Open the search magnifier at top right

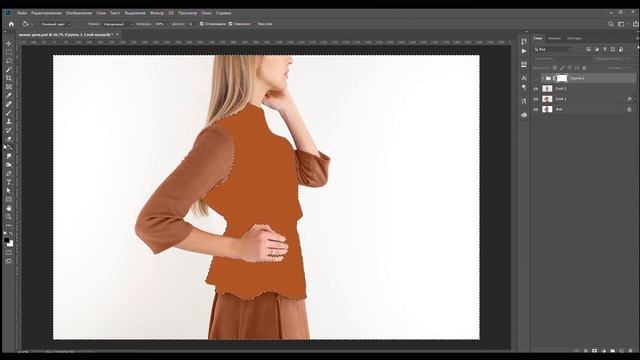(611, 24)
